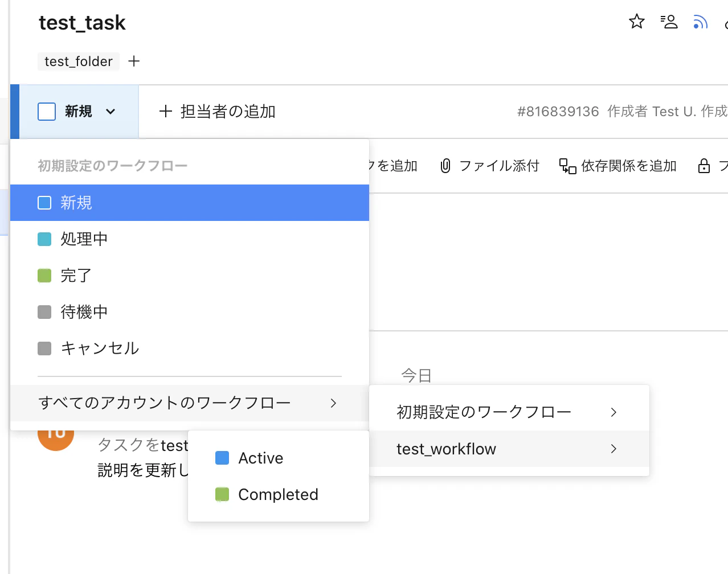Viewport: 728px width, 574px height.
Task: Expand the 新規 status dropdown arrow
Action: click(x=111, y=112)
